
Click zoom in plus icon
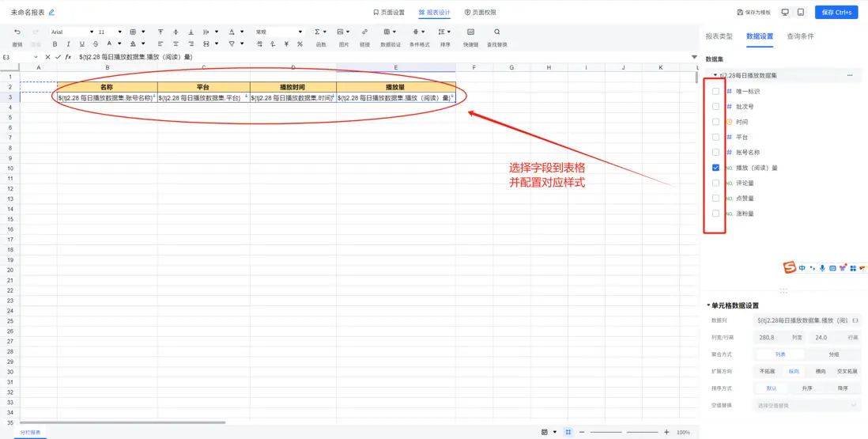click(666, 432)
